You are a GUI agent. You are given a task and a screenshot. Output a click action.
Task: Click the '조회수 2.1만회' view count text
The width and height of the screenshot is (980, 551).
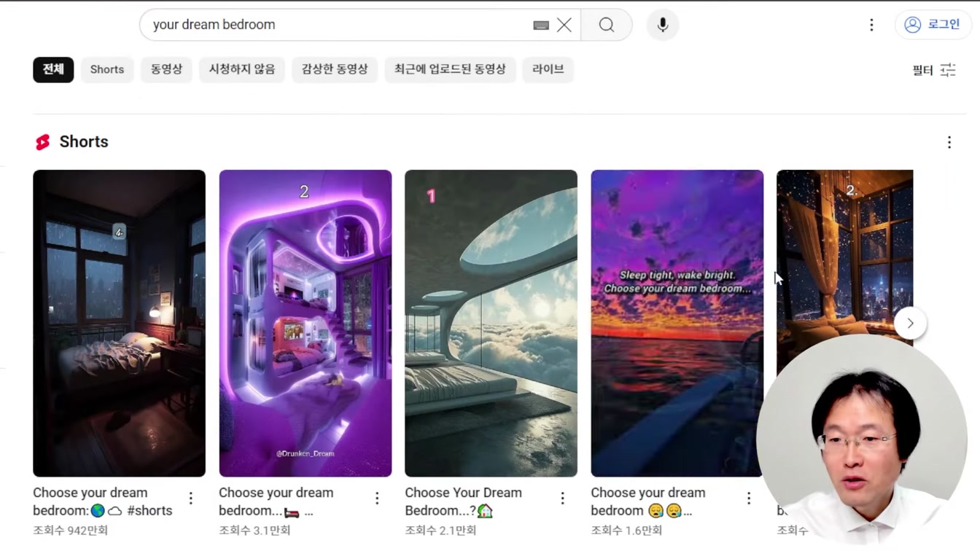(x=440, y=531)
